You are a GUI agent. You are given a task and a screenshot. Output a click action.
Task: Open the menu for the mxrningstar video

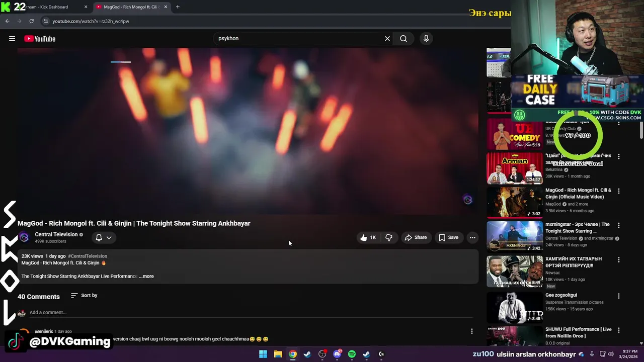tap(619, 225)
